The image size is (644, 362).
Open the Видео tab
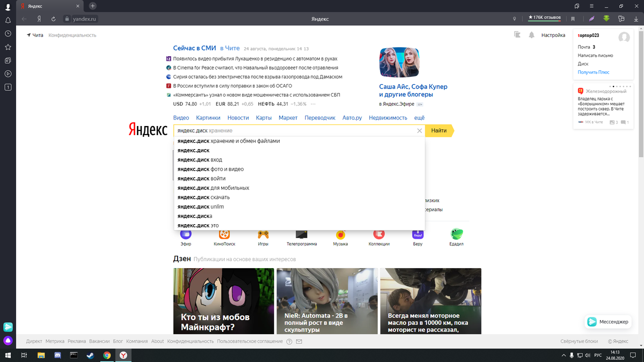181,117
